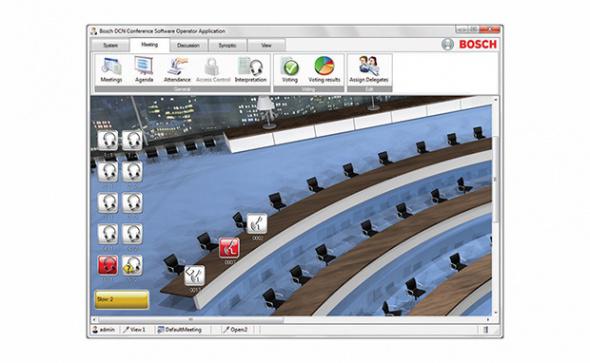Switch to the System tab
The width and height of the screenshot is (590, 363).
pos(111,46)
